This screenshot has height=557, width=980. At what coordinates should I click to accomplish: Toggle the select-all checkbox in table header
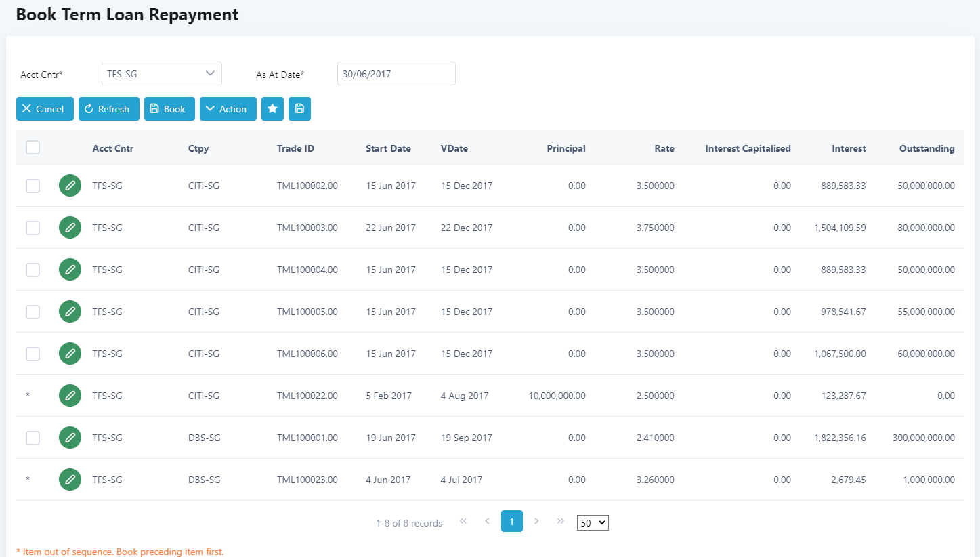33,148
